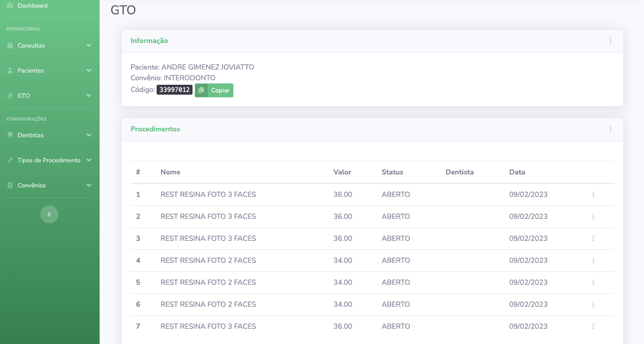Expand the Convênios menu chevron
Screen dimensions: 644x344
click(x=89, y=185)
